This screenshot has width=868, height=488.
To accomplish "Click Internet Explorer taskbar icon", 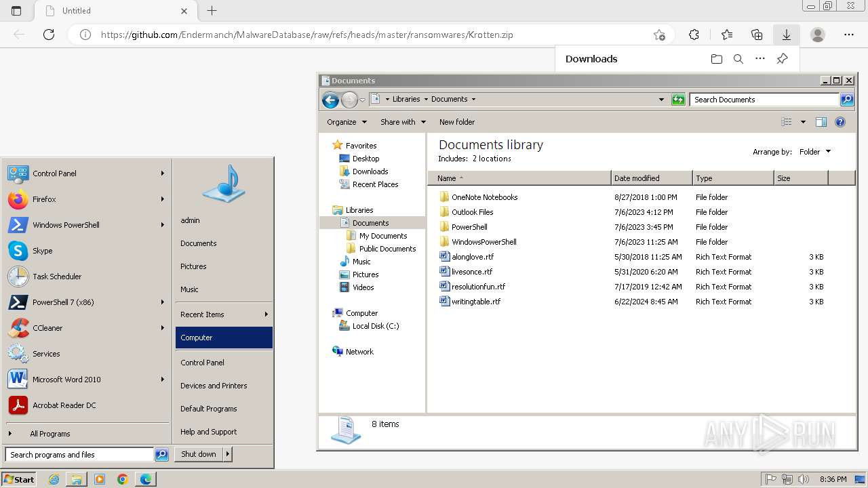I will pos(54,479).
